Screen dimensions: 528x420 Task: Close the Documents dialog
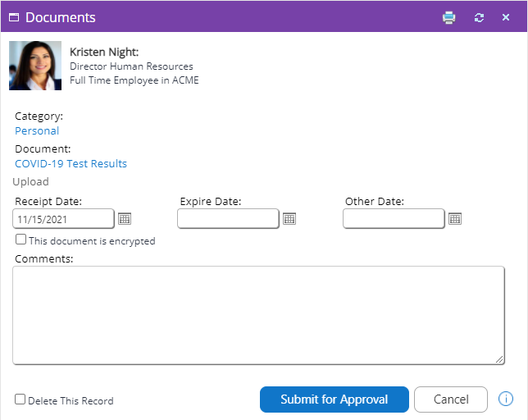pos(505,17)
